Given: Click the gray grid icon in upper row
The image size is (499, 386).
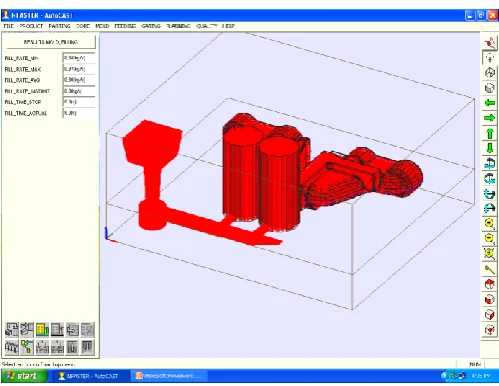Looking at the screenshot, I should pos(57,330).
